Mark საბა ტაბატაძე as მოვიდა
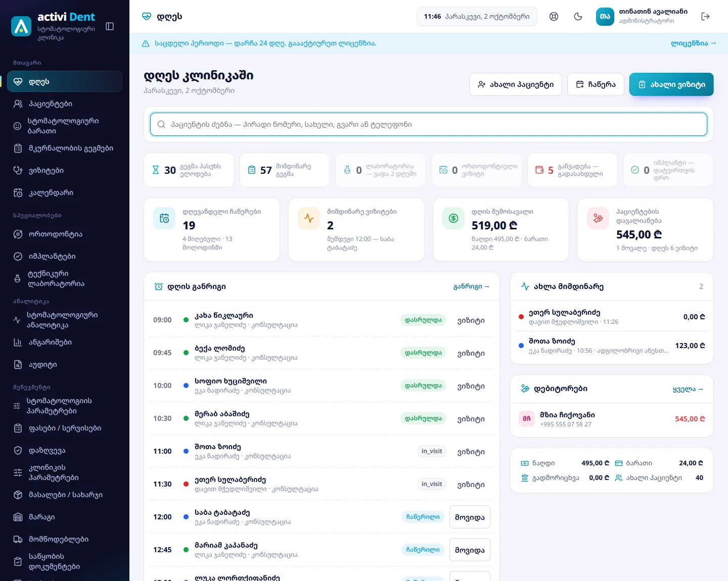 coord(470,517)
